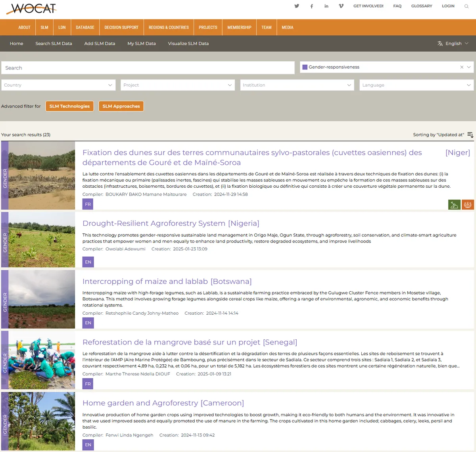Open the Database menu in orange navbar
The width and height of the screenshot is (476, 452).
85,27
